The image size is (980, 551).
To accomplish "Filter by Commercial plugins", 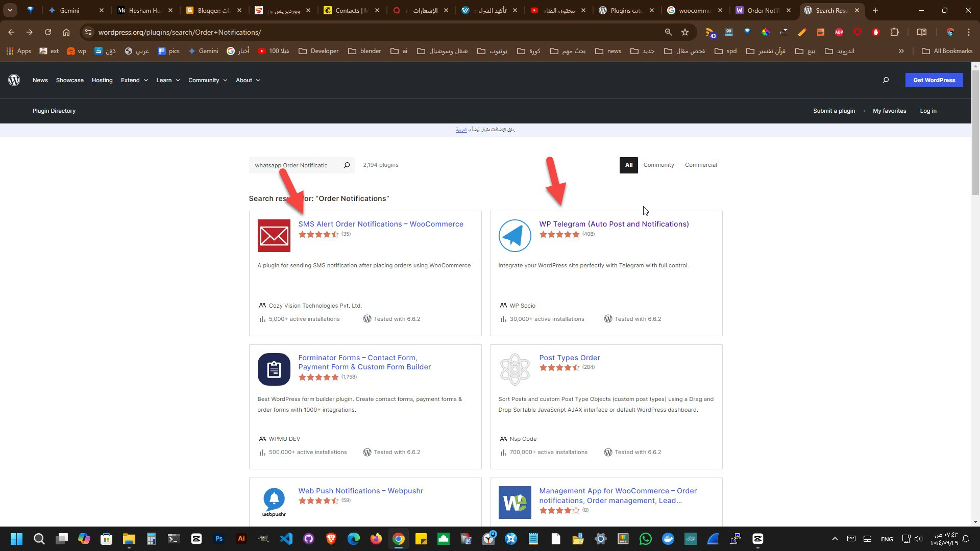I will click(701, 165).
